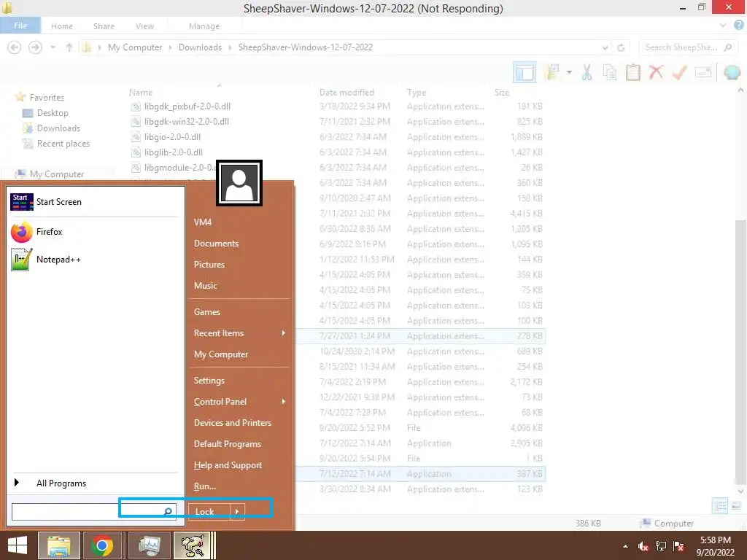Open the Manage ribbon tab
Image resolution: width=747 pixels, height=560 pixels.
pyautogui.click(x=204, y=26)
